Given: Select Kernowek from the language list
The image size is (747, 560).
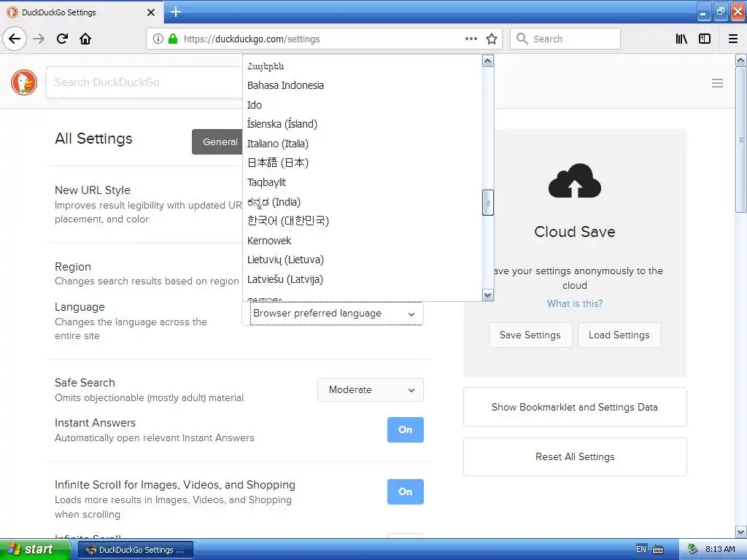Looking at the screenshot, I should coord(362,241).
